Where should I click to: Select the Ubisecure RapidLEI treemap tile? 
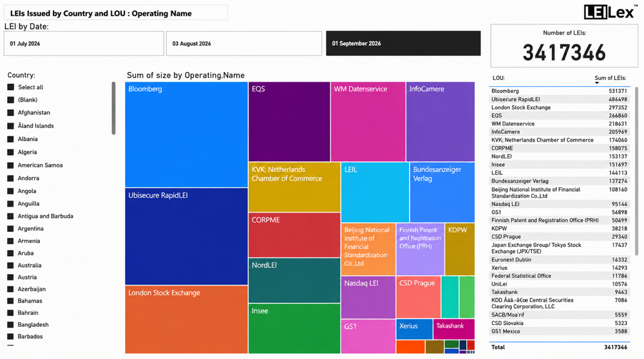coord(187,237)
